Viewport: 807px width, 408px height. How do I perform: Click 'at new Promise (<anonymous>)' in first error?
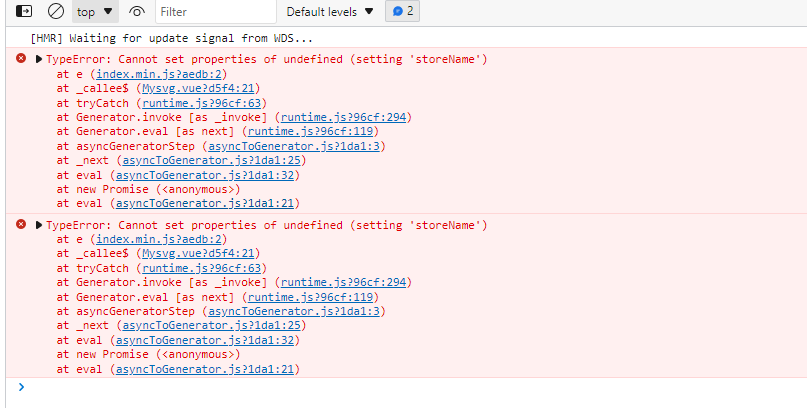[x=148, y=189]
